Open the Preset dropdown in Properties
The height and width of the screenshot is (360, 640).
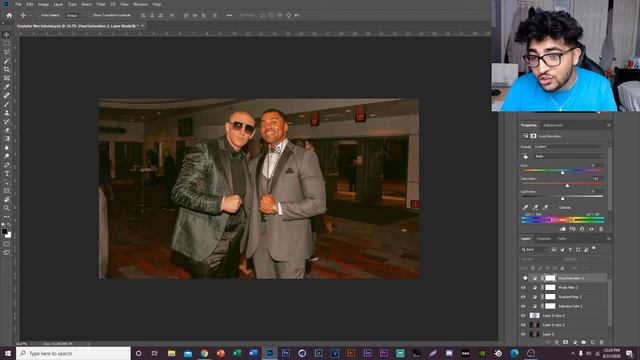point(568,147)
